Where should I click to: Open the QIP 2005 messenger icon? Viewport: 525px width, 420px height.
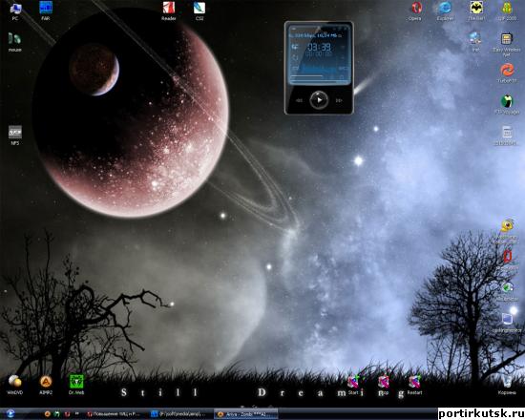[507, 11]
